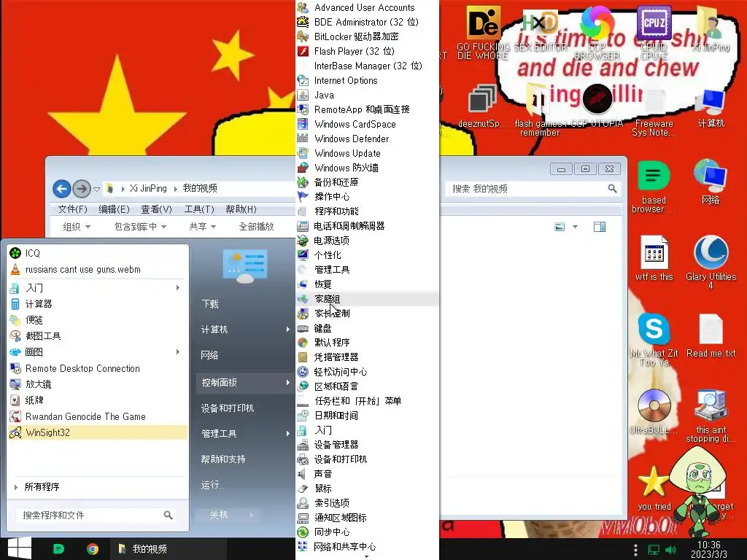Image resolution: width=747 pixels, height=560 pixels.
Task: Click the 搜索程序和文件 search box
Action: [97, 515]
